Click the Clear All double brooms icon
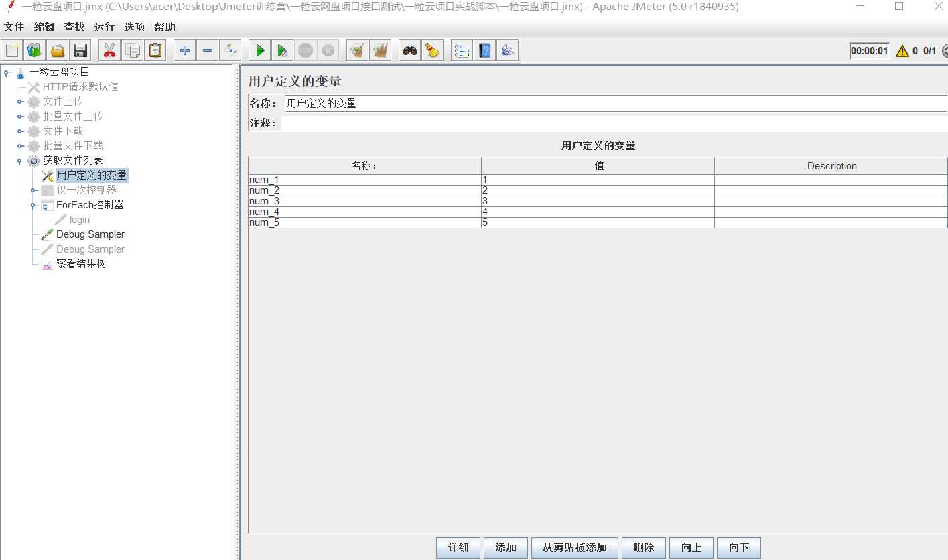The image size is (948, 560). pyautogui.click(x=381, y=50)
